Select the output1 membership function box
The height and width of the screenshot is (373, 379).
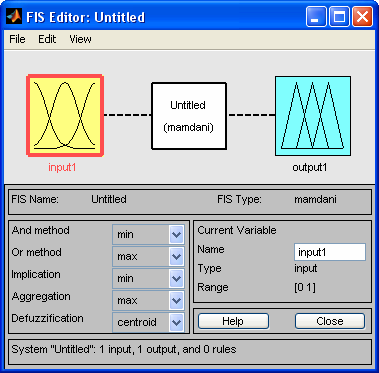point(313,116)
